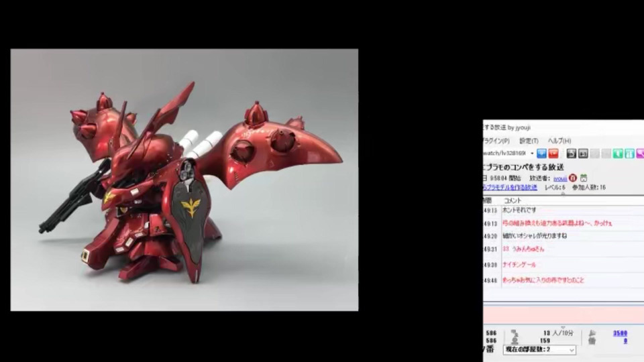Click the magenta icon at toolbar edge
The width and height of the screenshot is (644, 362).
pyautogui.click(x=640, y=154)
